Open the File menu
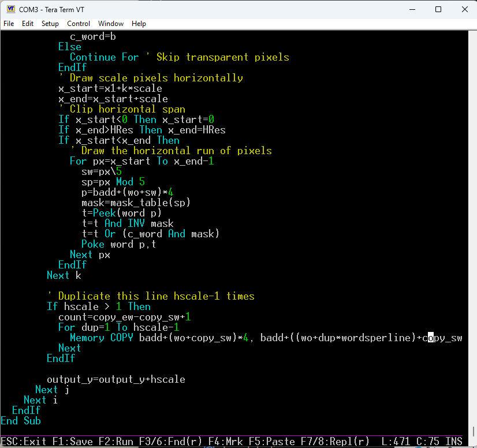 [x=9, y=24]
